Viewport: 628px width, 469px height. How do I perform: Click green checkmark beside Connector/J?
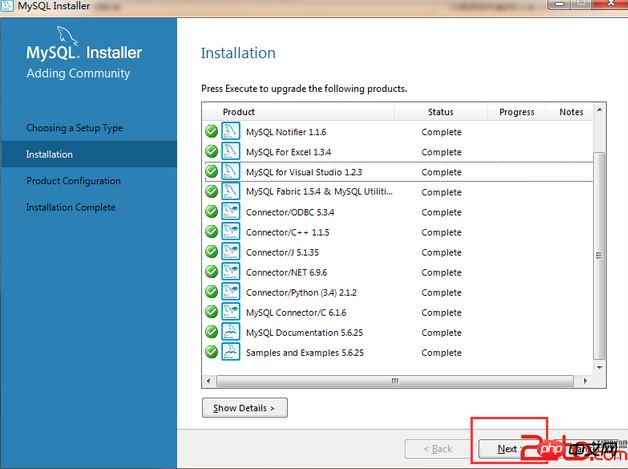pos(211,252)
